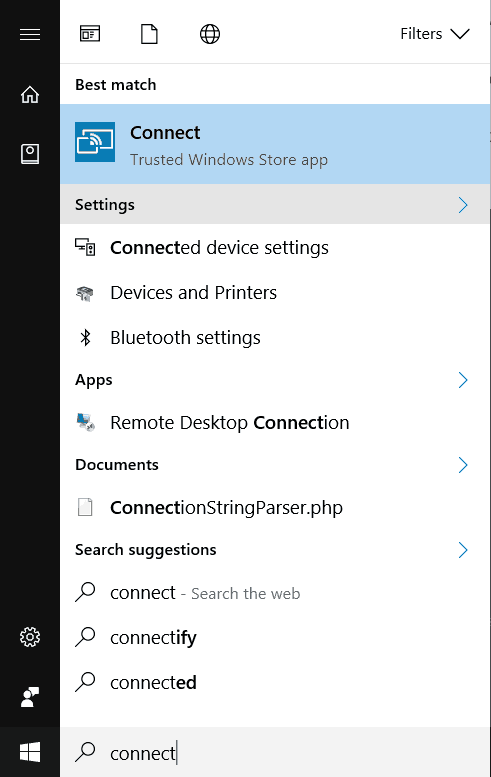This screenshot has height=777, width=491.
Task: Go to the Home icon in the sidebar
Action: click(x=30, y=94)
